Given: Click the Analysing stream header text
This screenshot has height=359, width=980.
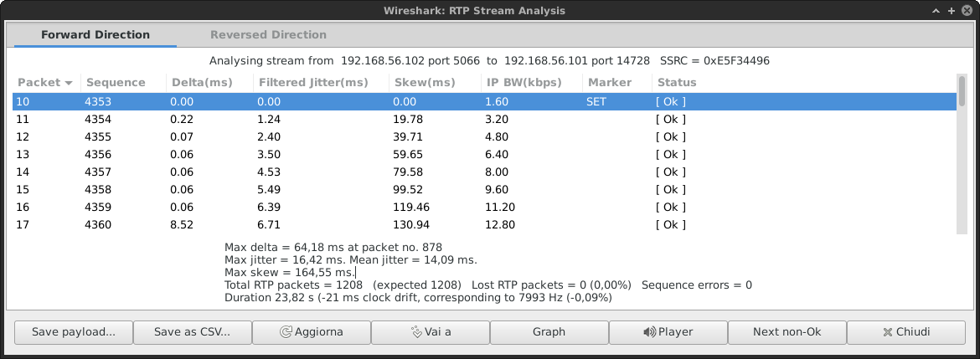Looking at the screenshot, I should tap(489, 61).
